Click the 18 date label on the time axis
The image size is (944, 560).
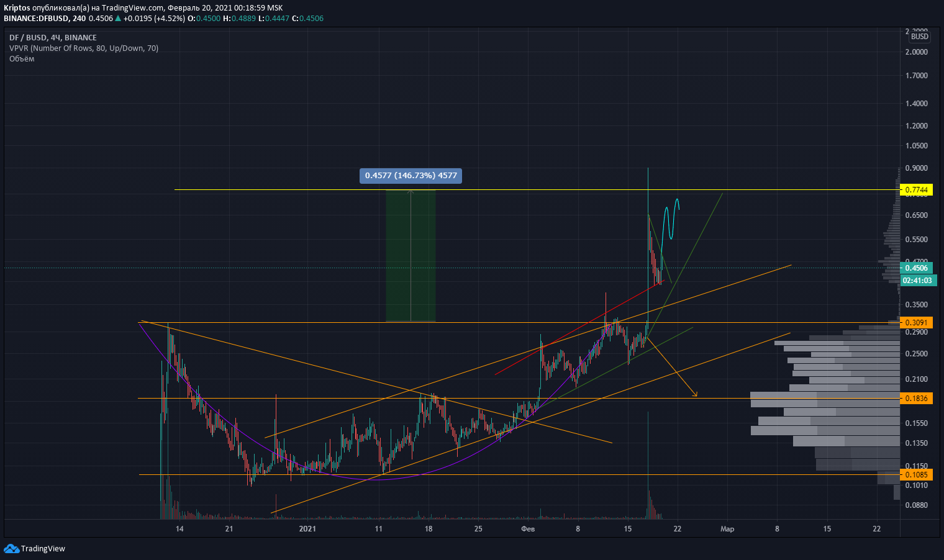tap(429, 529)
